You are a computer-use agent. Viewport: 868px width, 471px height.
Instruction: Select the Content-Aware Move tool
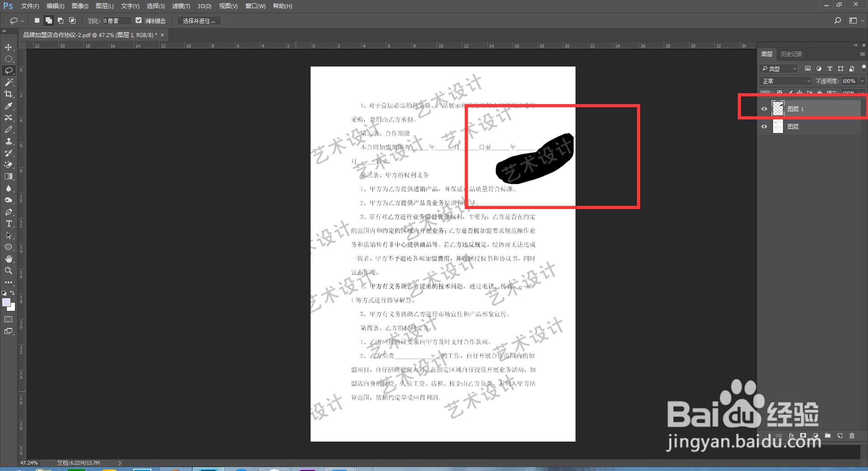[9, 118]
